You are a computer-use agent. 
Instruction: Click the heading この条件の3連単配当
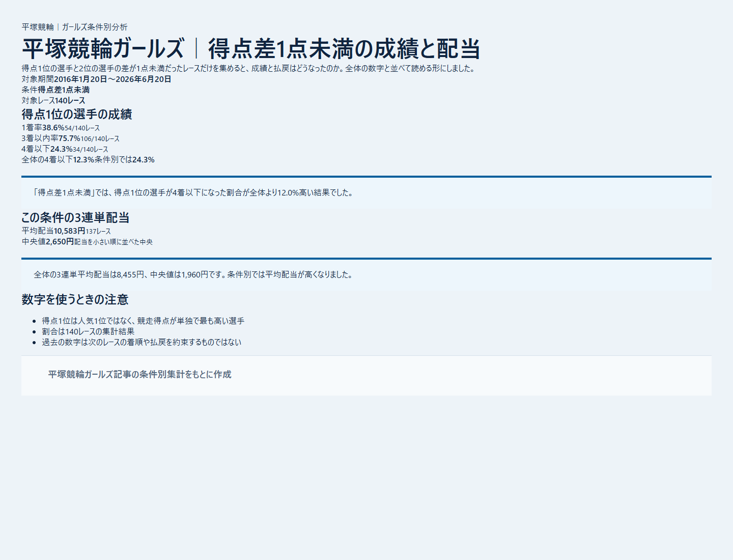75,217
